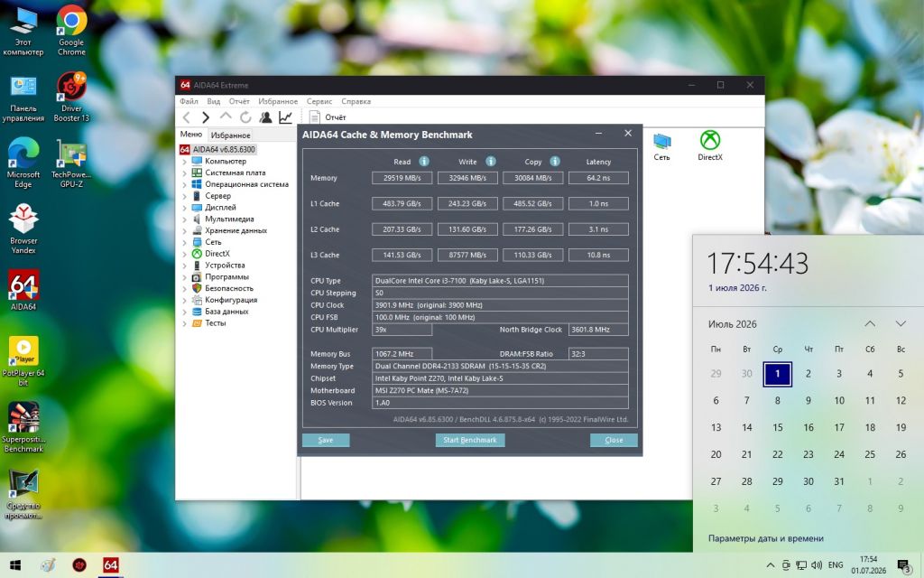Click the Save button in benchmark
This screenshot has width=924, height=578.
(326, 440)
